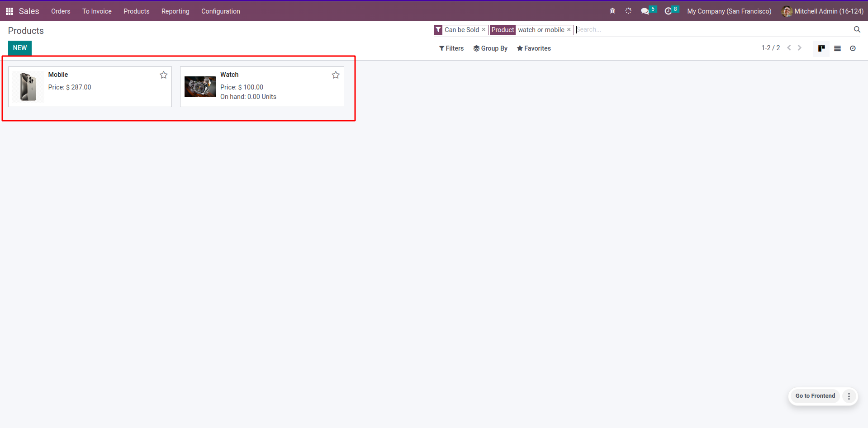The image size is (868, 428).
Task: Click the Go to Frontend button
Action: pyautogui.click(x=815, y=396)
